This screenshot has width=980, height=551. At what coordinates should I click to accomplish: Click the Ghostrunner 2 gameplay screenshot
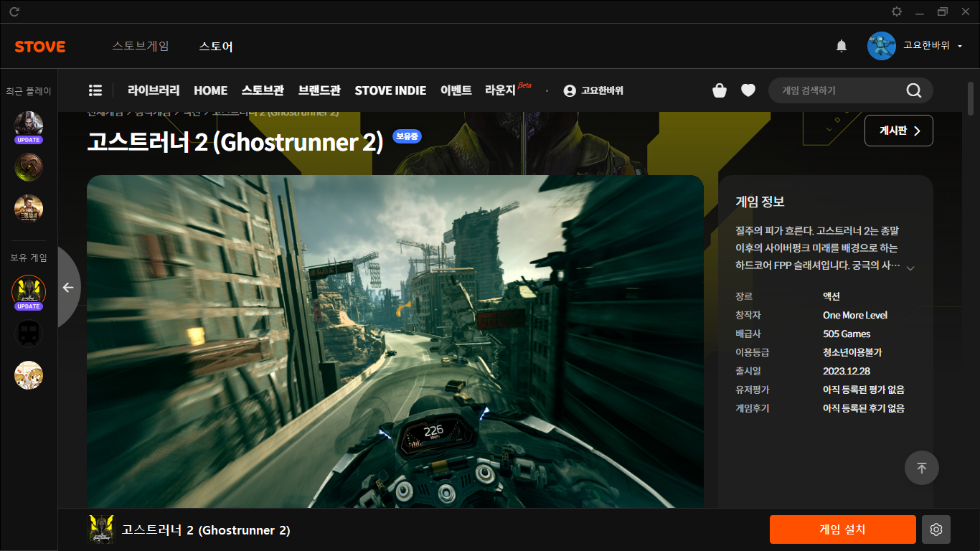[395, 342]
